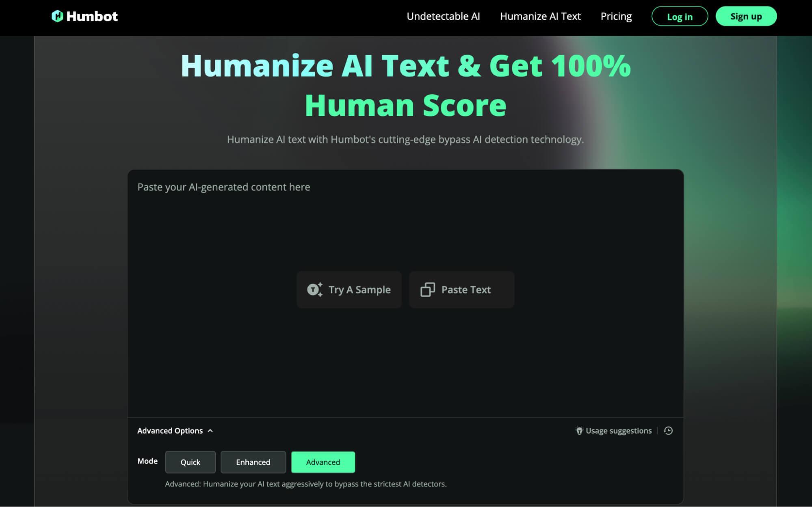The height and width of the screenshot is (507, 812).
Task: Click the history/clock icon
Action: [x=668, y=430]
